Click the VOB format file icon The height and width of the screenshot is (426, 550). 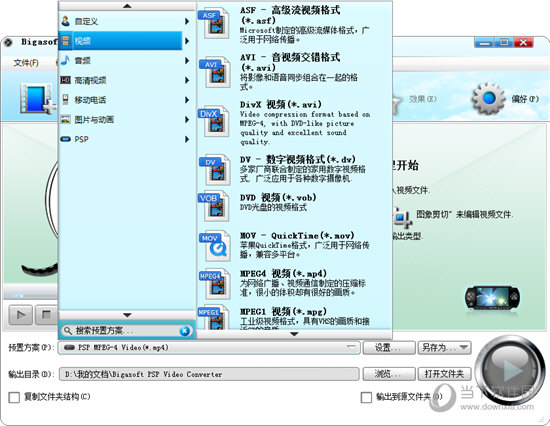point(214,206)
